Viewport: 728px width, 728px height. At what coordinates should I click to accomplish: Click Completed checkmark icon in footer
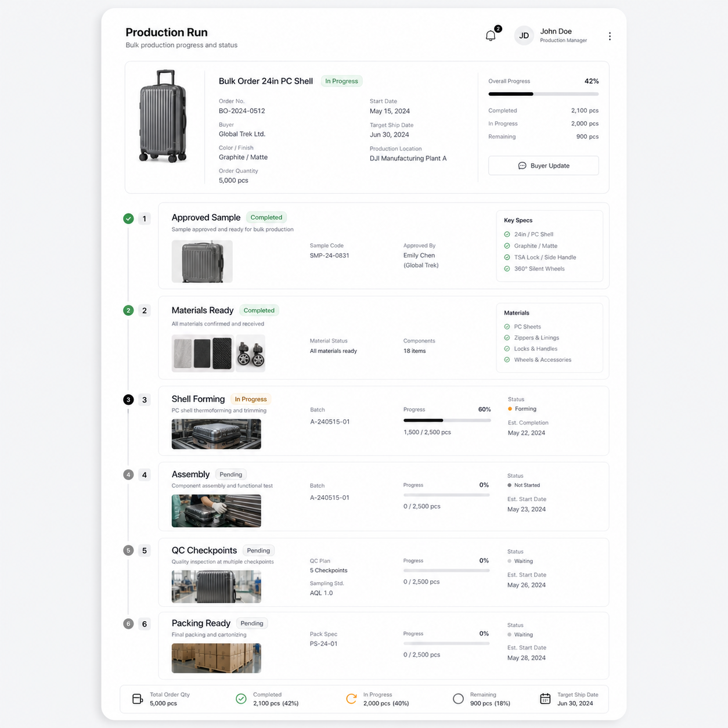pos(241,699)
